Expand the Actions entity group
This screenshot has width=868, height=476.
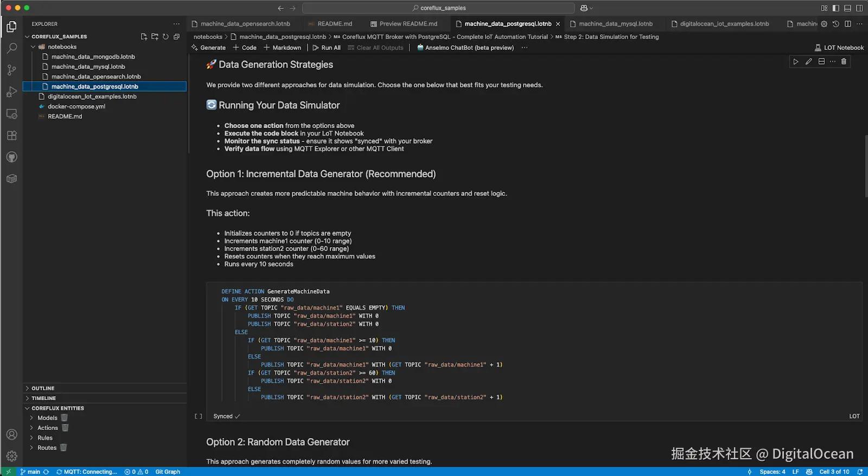pyautogui.click(x=31, y=428)
